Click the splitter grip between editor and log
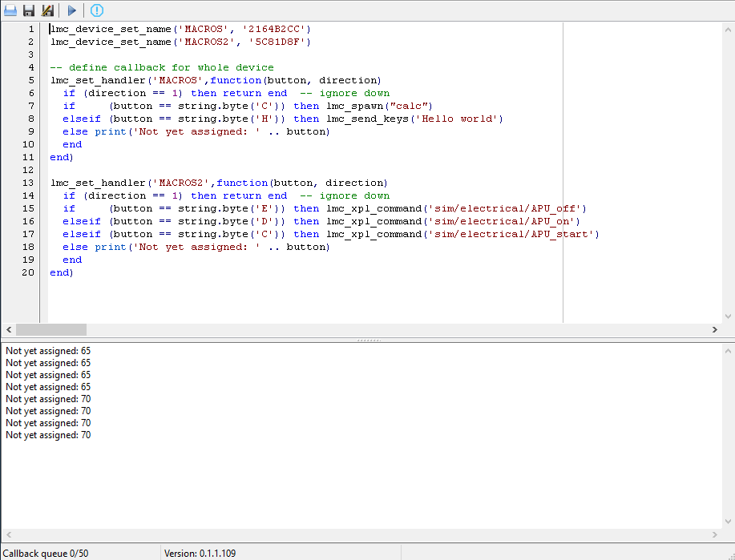This screenshot has width=735, height=560. pyautogui.click(x=368, y=340)
